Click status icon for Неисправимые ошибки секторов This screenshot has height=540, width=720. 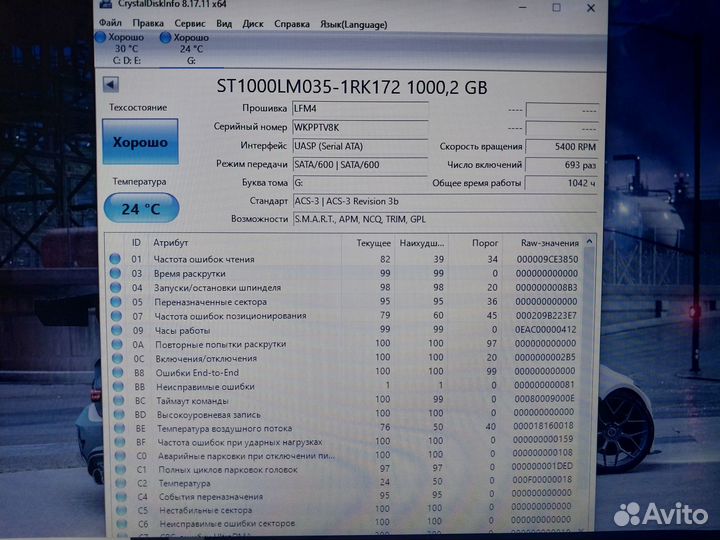[122, 523]
